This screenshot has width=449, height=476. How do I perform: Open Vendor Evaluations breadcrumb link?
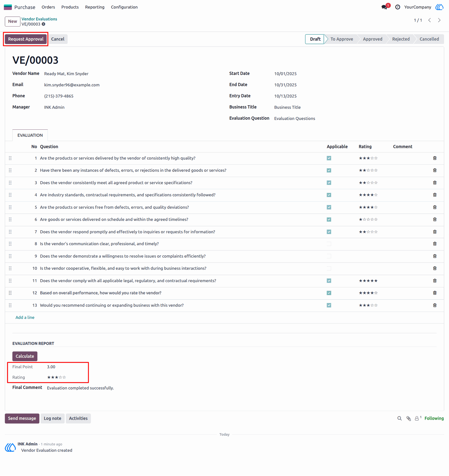[x=39, y=19]
